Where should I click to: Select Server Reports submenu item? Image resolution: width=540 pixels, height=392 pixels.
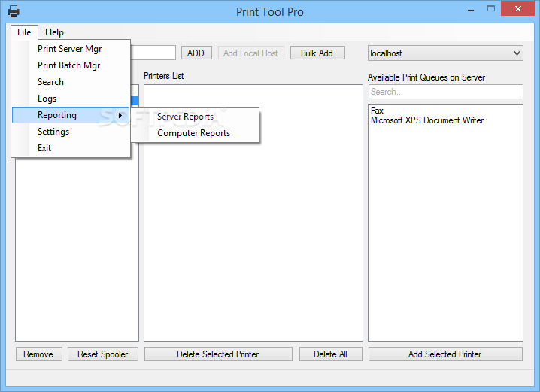195,117
